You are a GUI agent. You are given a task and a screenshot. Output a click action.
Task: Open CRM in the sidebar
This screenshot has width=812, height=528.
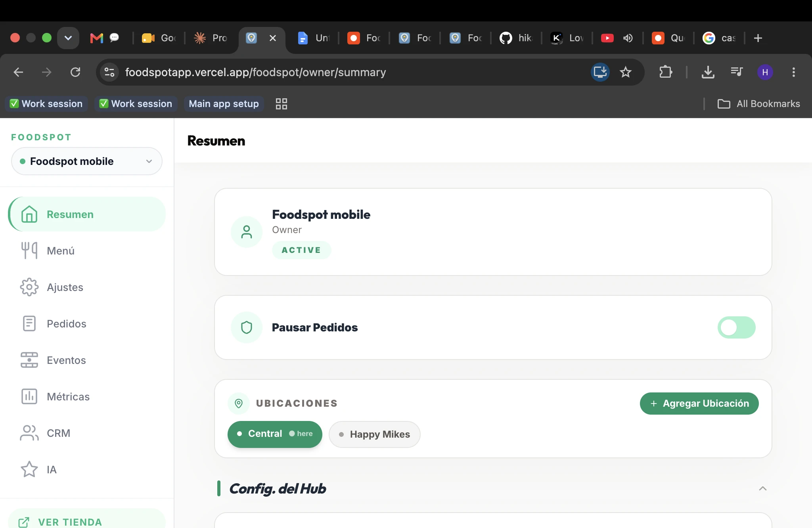87,433
